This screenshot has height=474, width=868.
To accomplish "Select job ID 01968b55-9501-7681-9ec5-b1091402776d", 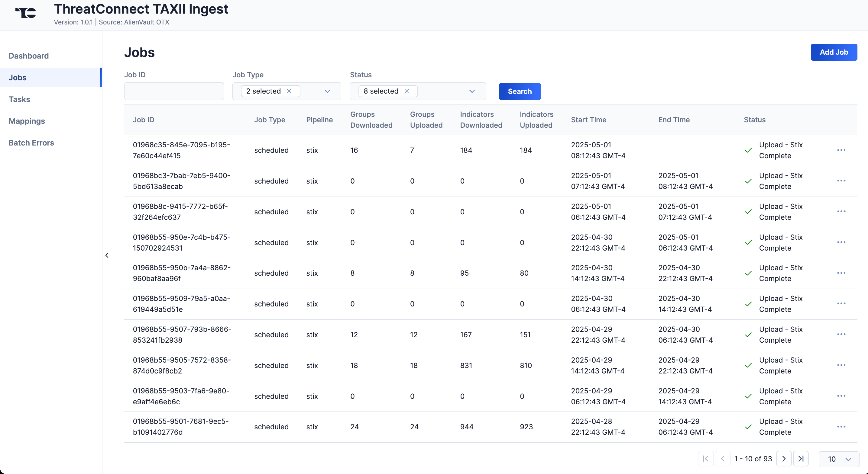I will coord(181,427).
